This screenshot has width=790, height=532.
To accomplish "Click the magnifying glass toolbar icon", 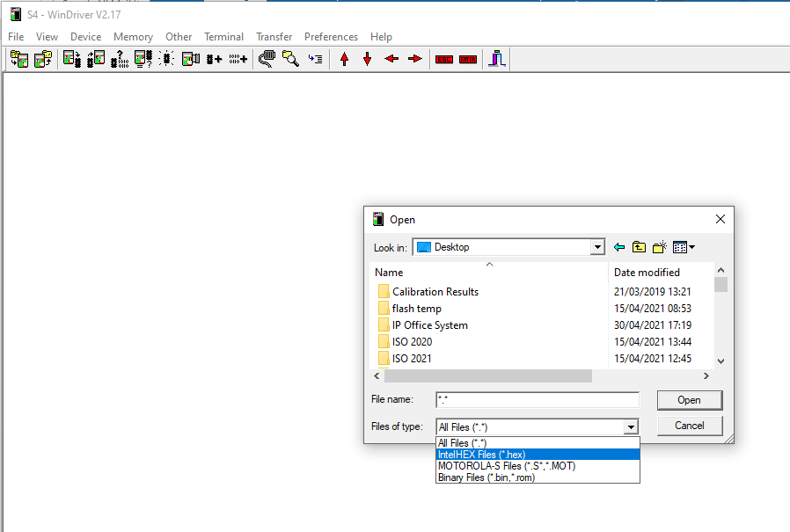I will [290, 59].
